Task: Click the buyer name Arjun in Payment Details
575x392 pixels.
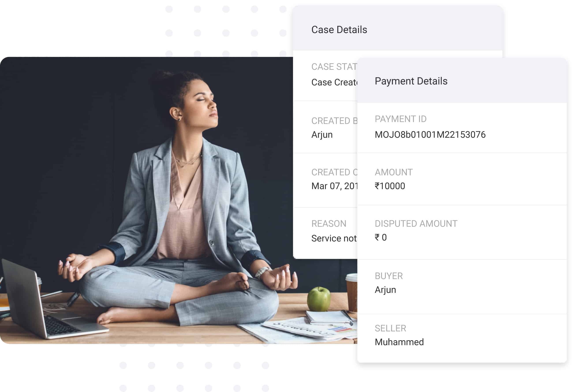Action: (x=385, y=290)
